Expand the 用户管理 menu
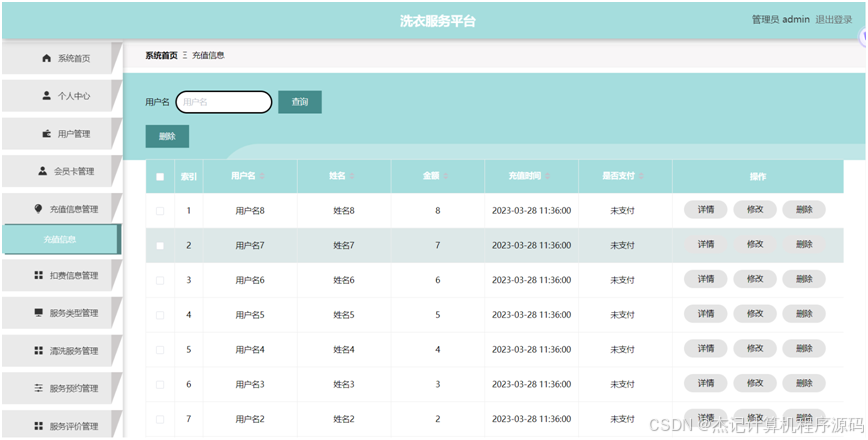 pos(61,133)
